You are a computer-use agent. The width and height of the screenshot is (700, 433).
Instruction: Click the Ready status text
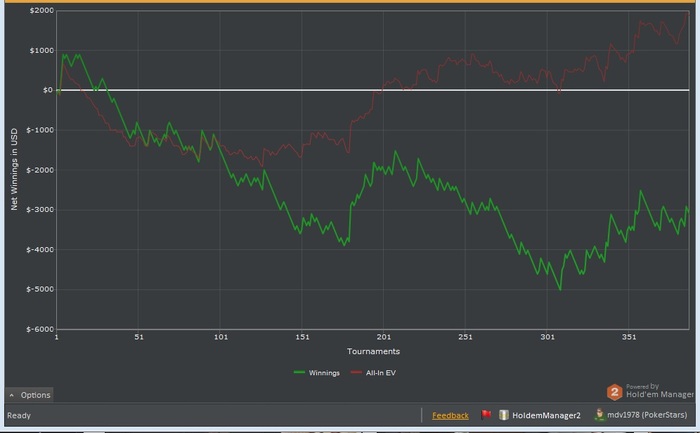click(19, 416)
